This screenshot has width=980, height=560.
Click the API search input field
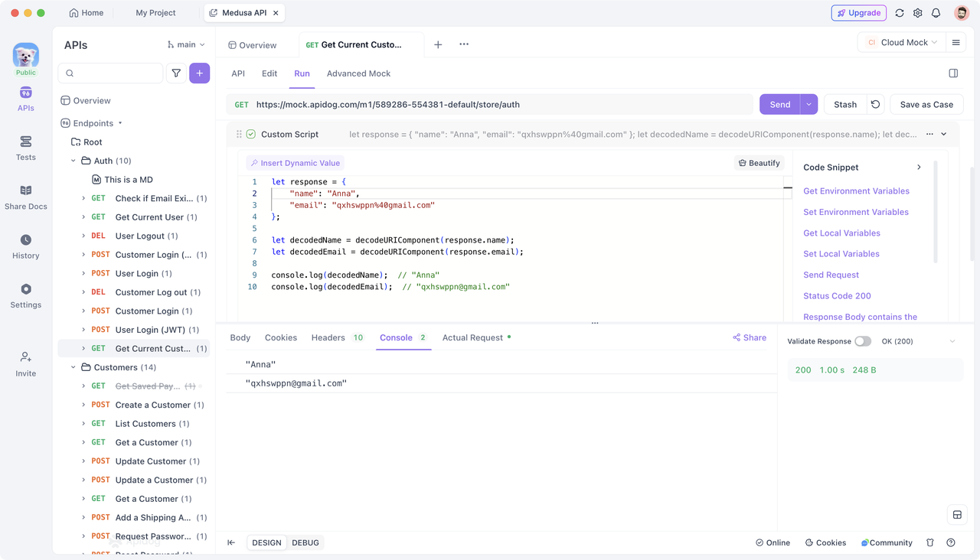111,73
